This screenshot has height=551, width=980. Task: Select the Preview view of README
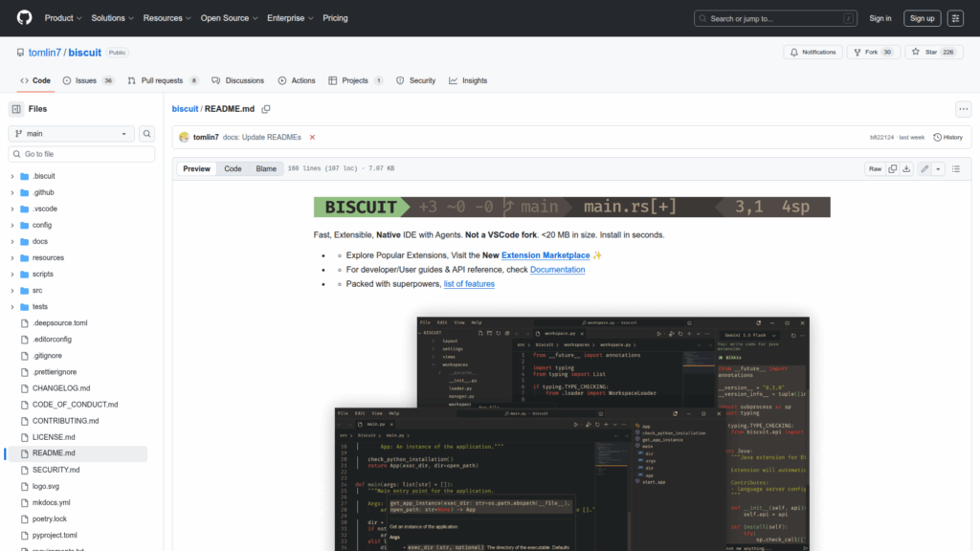[197, 168]
